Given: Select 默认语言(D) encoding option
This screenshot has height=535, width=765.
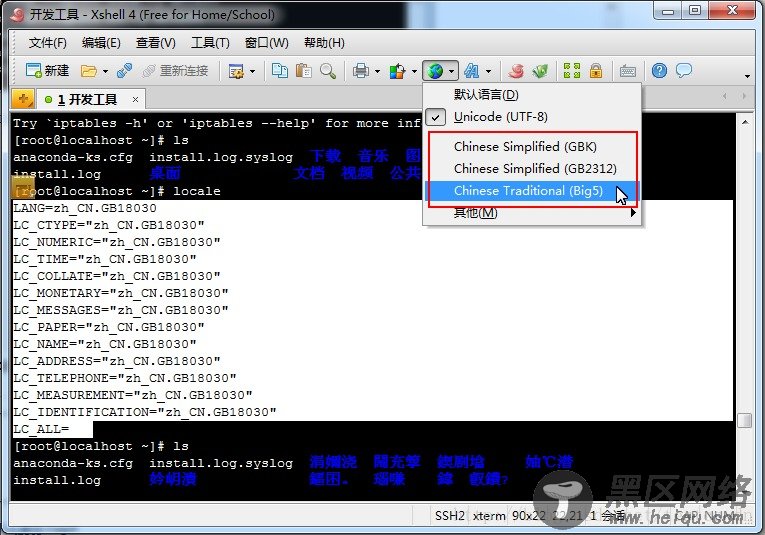Looking at the screenshot, I should click(532, 95).
